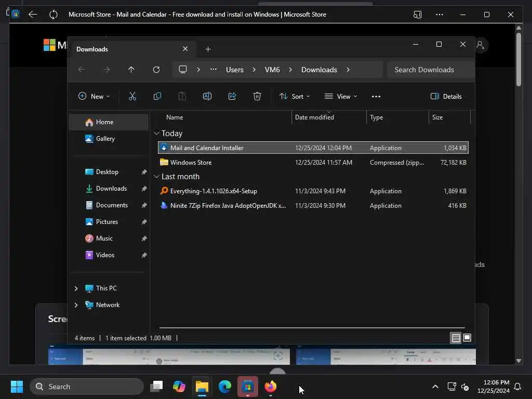Viewport: 532px width, 399px height.
Task: Select the Windows Store zipped folder
Action: 313,163
